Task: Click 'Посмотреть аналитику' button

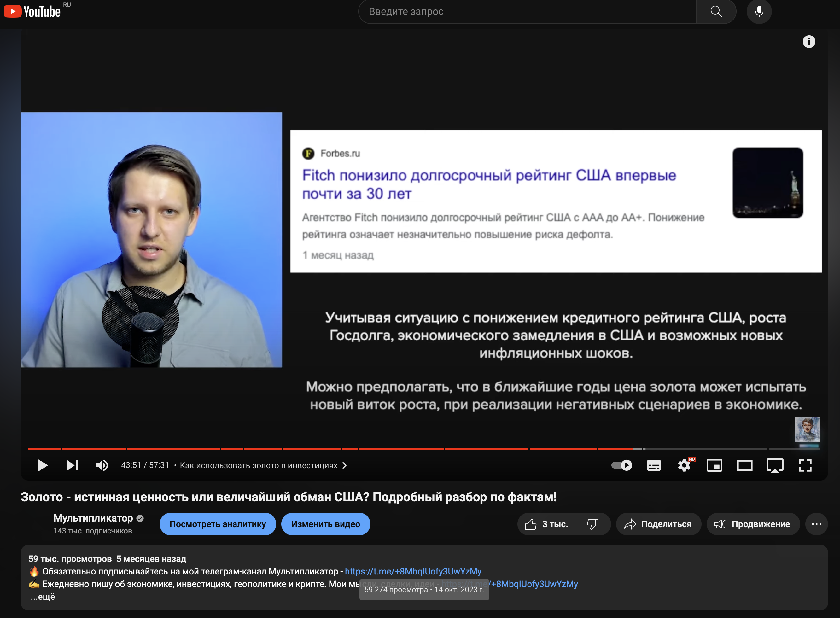Action: tap(218, 524)
